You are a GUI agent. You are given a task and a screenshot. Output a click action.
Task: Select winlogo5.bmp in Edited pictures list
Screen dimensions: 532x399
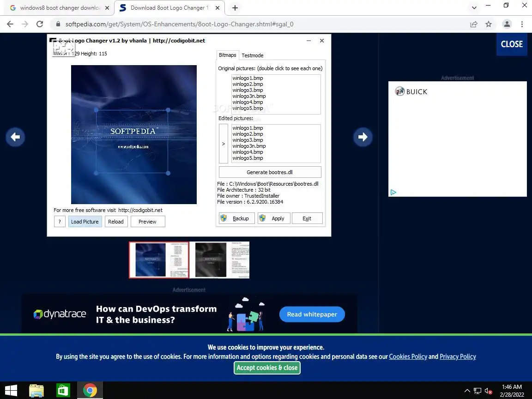pyautogui.click(x=248, y=158)
